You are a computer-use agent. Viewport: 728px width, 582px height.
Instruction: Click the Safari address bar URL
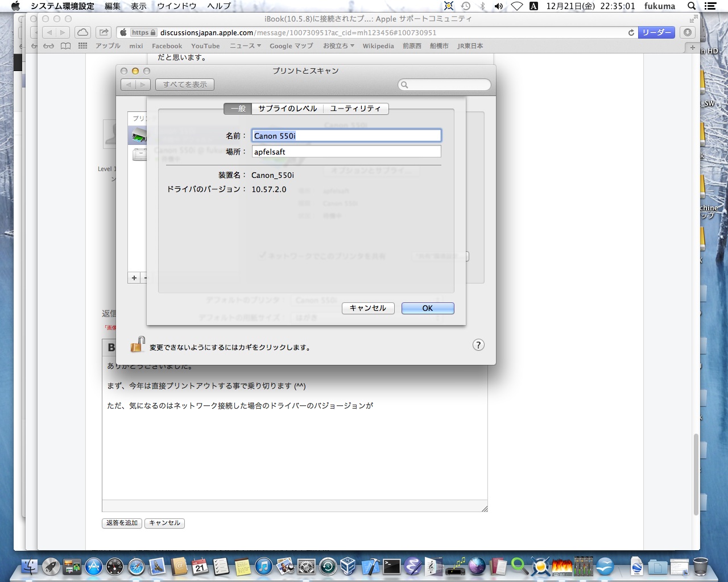click(298, 33)
